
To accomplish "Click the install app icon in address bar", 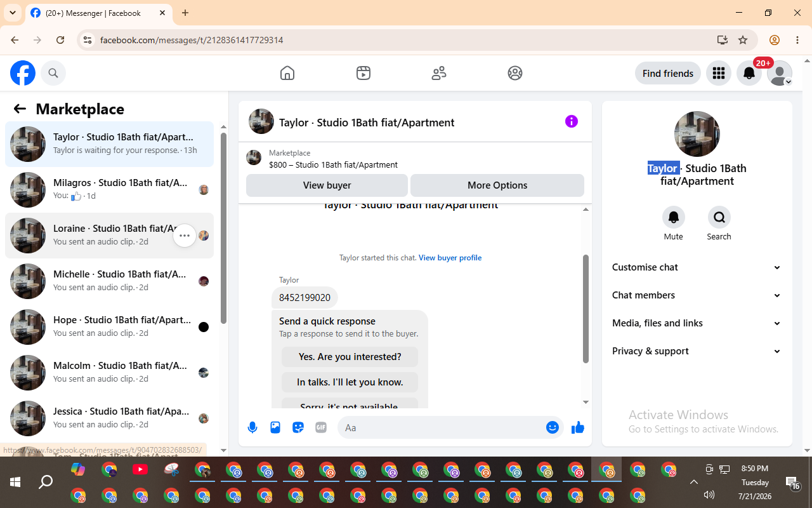I will 723,40.
